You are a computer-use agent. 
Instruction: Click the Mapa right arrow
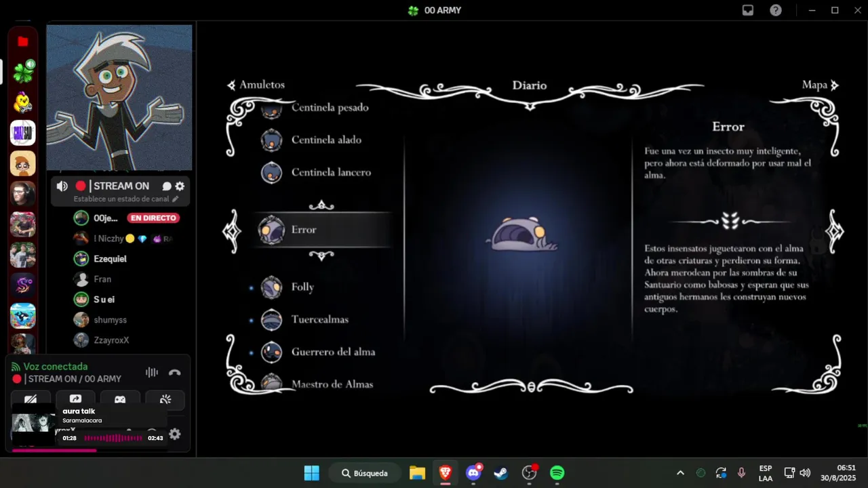click(835, 85)
